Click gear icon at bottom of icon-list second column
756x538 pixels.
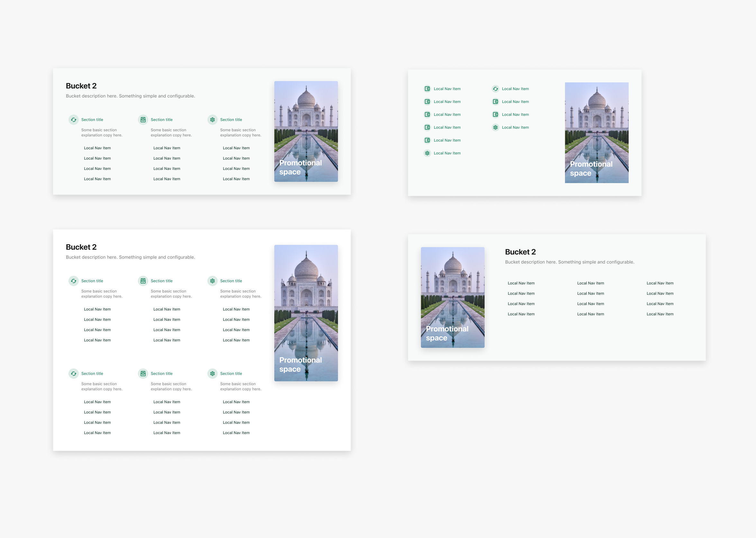tap(495, 127)
